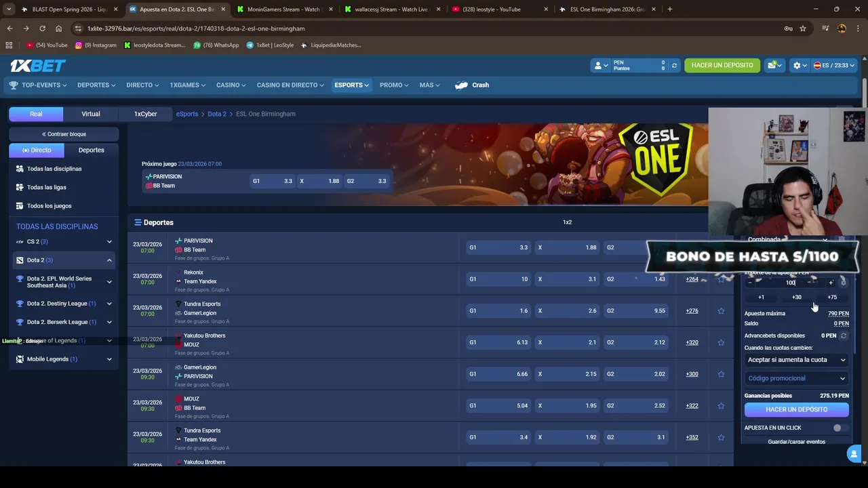Toggle the Apuesta en un click switch

(839, 428)
